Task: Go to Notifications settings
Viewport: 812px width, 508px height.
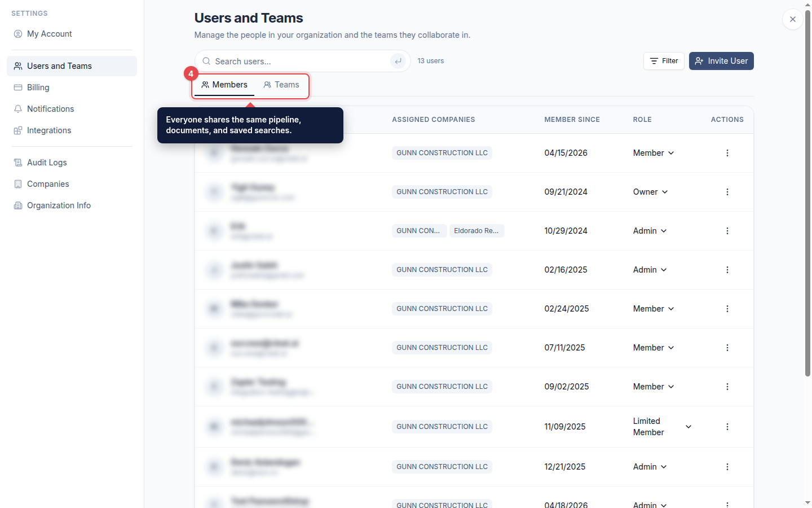Action: tap(72, 109)
